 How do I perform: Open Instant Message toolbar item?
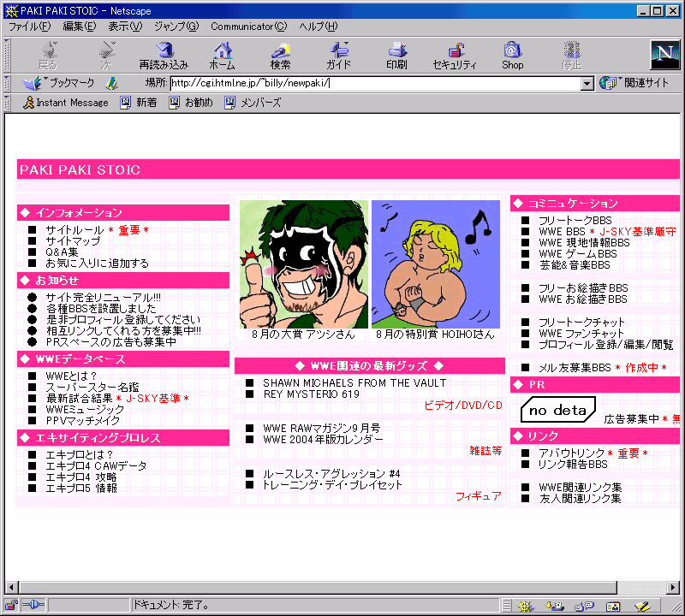point(66,103)
